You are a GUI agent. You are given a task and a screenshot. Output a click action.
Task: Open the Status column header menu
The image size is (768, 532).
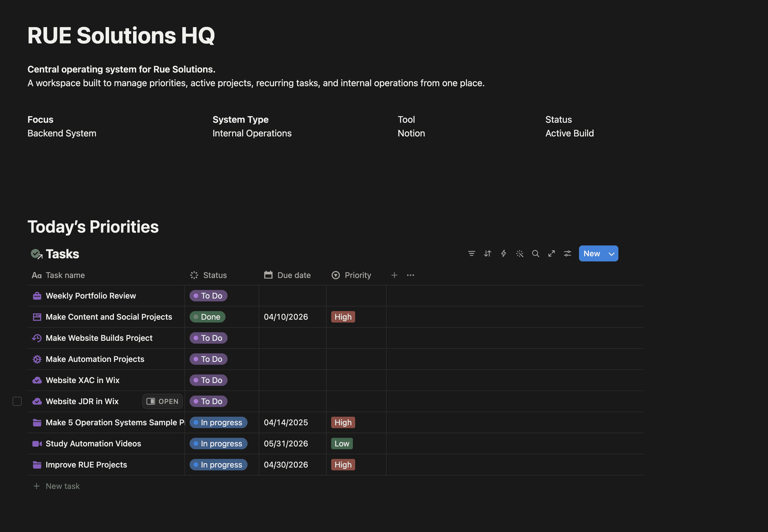pos(214,275)
